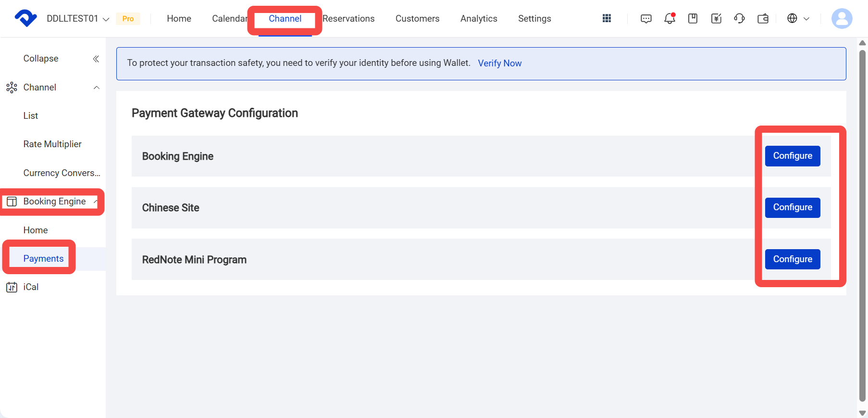868x418 pixels.
Task: Open the Reservations top tab
Action: (x=348, y=18)
